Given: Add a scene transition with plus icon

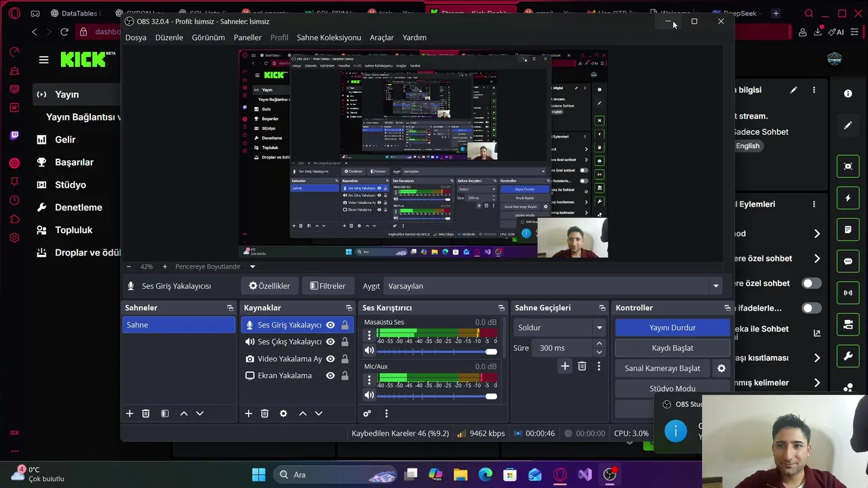Looking at the screenshot, I should (x=565, y=366).
